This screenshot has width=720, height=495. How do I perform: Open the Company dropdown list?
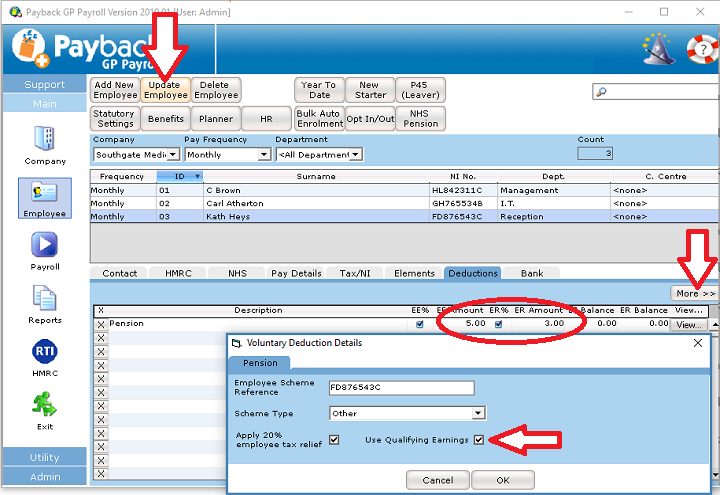click(173, 155)
